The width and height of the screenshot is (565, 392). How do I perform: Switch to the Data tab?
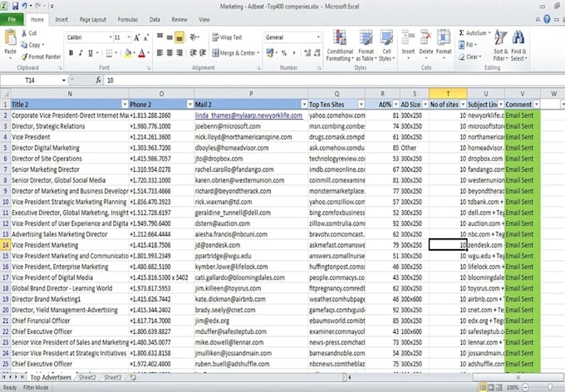tap(155, 19)
